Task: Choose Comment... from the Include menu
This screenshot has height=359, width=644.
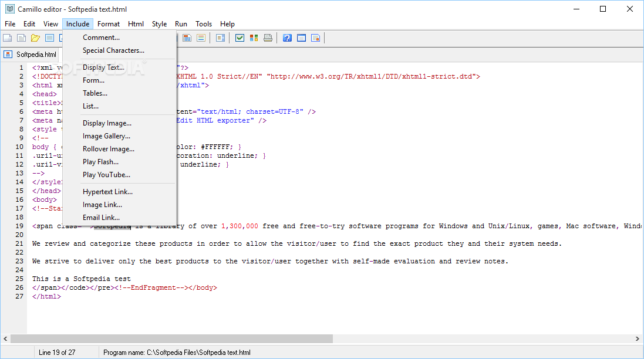Action: (x=120, y=38)
